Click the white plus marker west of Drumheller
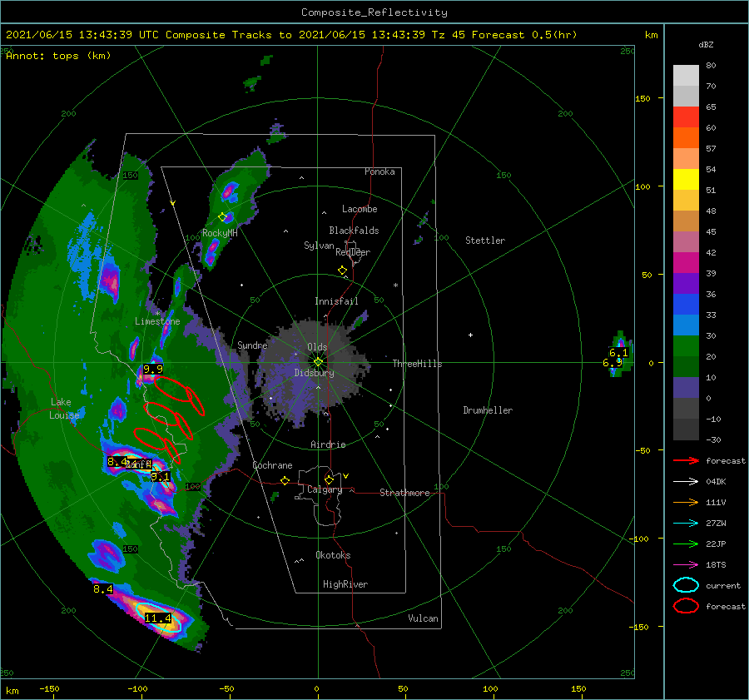 click(x=470, y=335)
